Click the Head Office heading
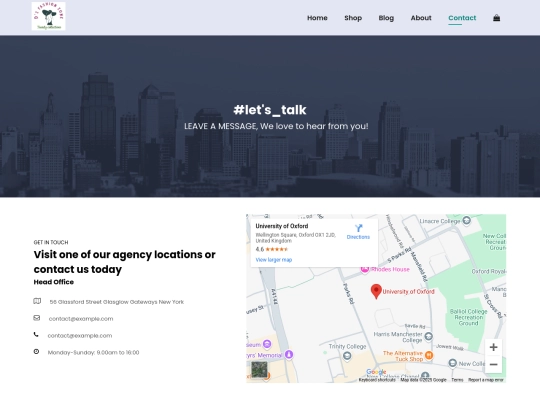 coord(54,282)
